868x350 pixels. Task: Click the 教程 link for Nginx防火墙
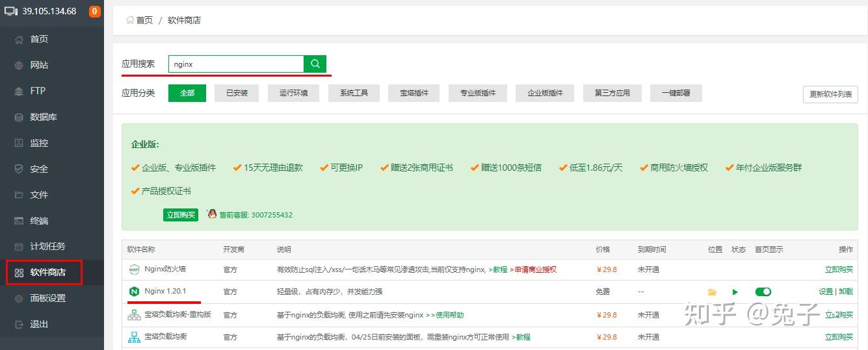coord(499,269)
